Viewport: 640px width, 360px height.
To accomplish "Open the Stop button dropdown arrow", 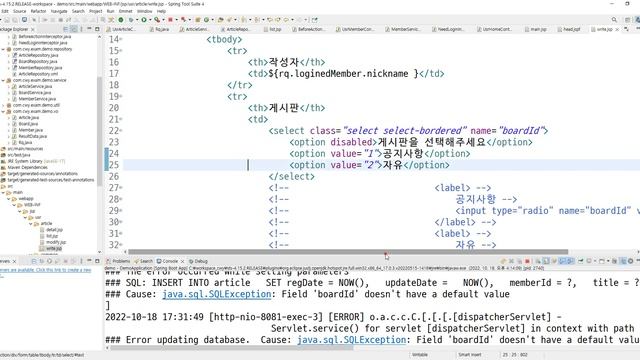I will point(176,20).
